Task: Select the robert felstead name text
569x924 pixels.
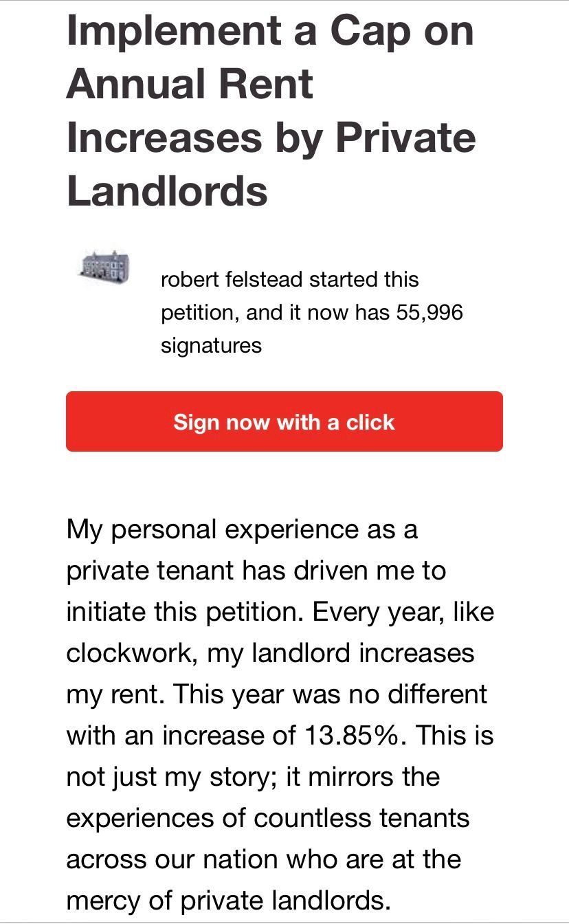Action: (x=232, y=280)
